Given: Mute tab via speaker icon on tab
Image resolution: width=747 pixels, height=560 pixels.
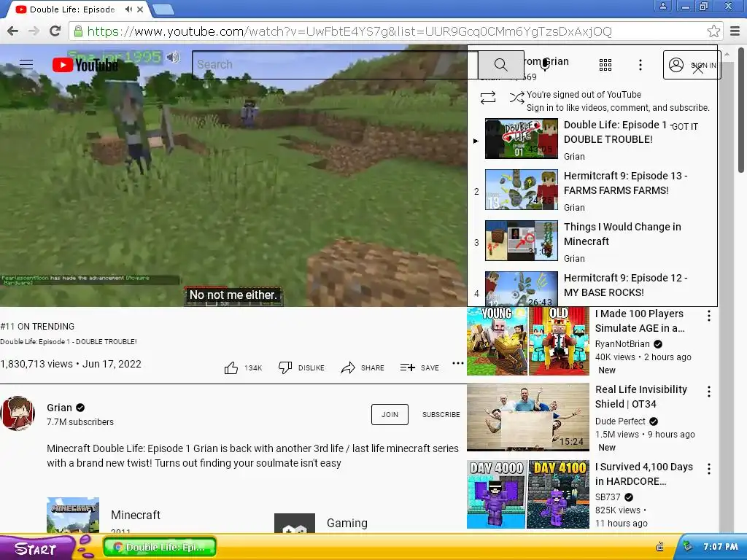Looking at the screenshot, I should pos(128,9).
